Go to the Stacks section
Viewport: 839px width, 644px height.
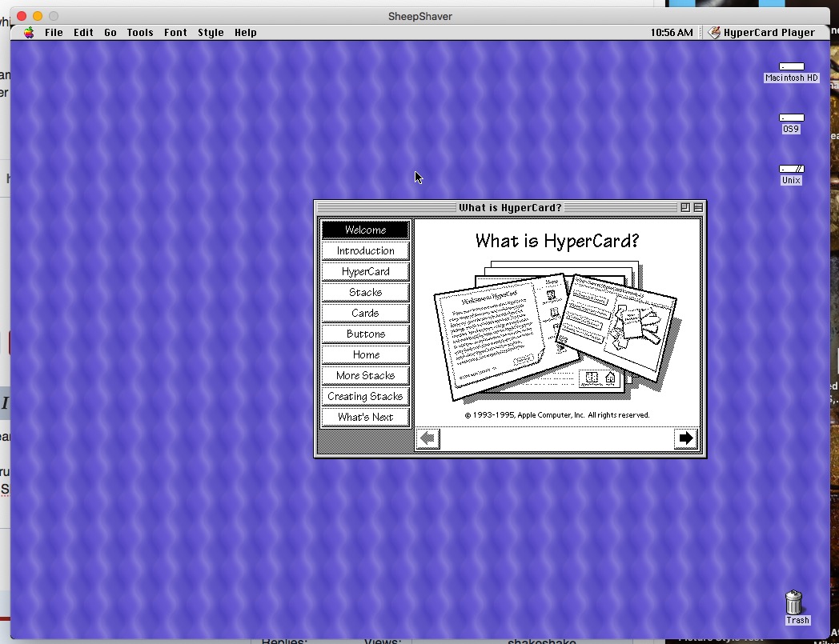pyautogui.click(x=365, y=292)
